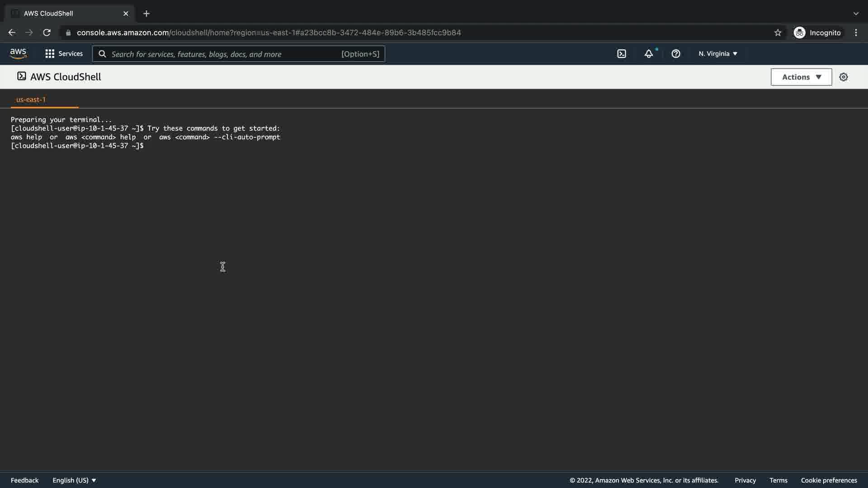868x488 pixels.
Task: Open the Actions dropdown menu
Action: 801,77
